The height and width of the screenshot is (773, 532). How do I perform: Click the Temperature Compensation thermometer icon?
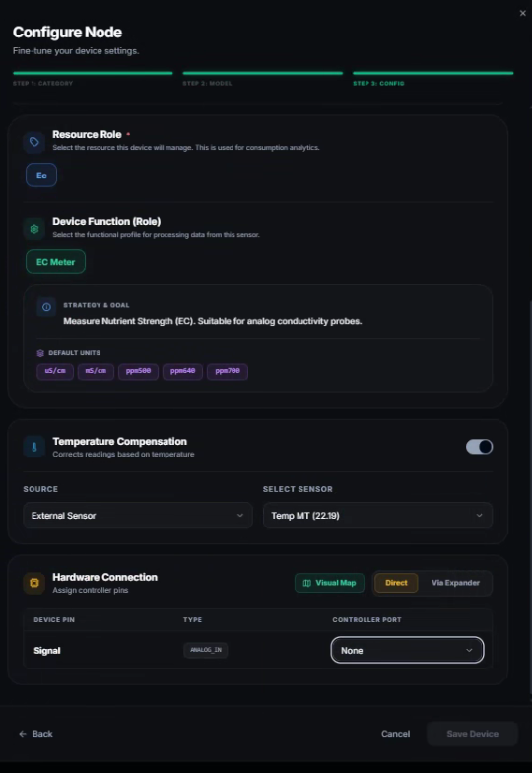(x=33, y=447)
